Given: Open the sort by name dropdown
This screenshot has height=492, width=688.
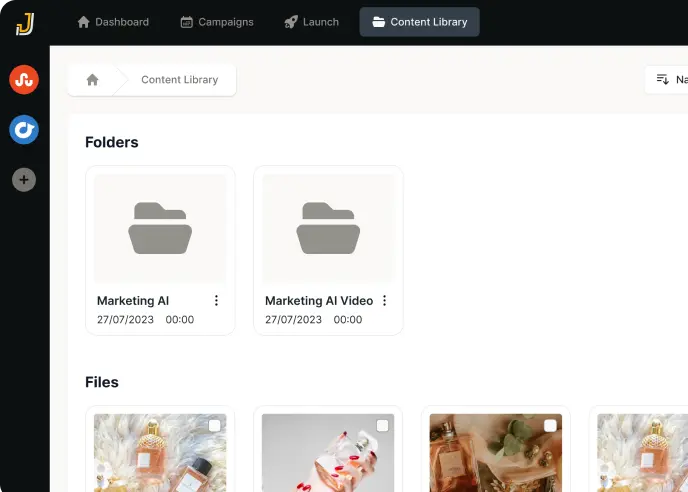Looking at the screenshot, I should [667, 79].
